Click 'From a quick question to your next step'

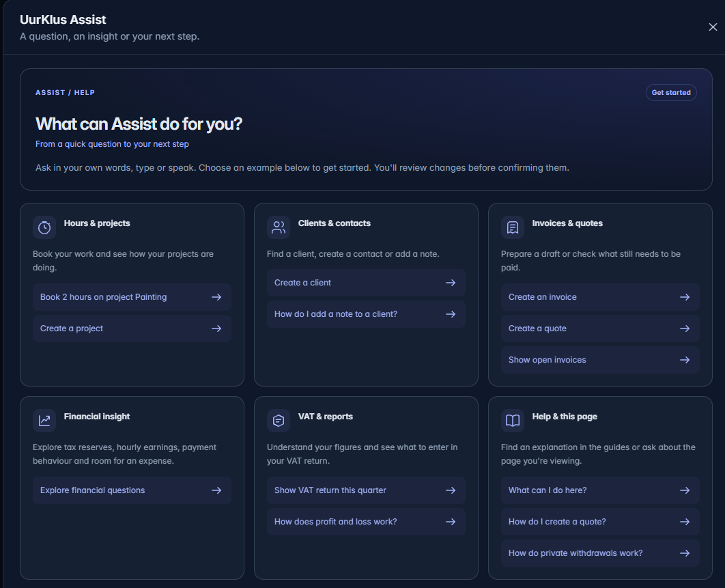[x=113, y=144]
